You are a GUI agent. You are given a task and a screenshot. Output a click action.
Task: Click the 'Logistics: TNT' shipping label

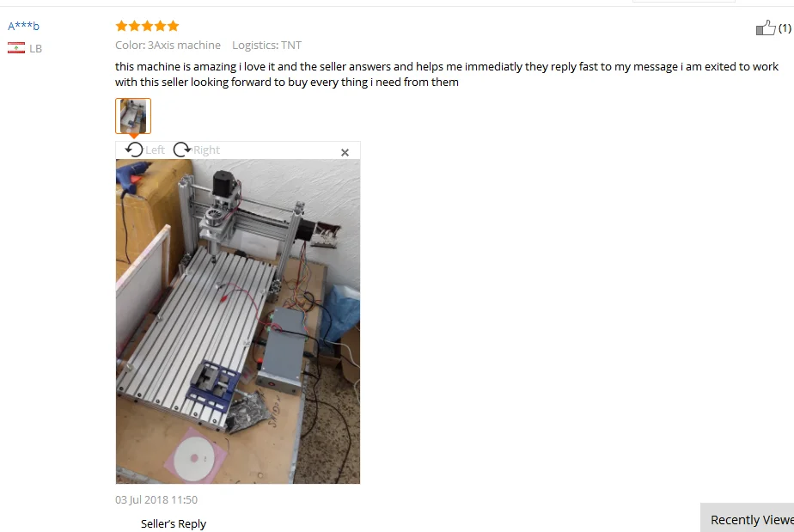(x=267, y=45)
